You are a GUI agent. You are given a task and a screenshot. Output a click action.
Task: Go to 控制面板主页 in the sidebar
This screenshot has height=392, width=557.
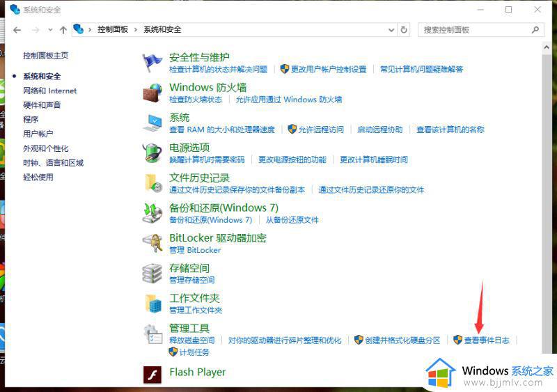[45, 56]
